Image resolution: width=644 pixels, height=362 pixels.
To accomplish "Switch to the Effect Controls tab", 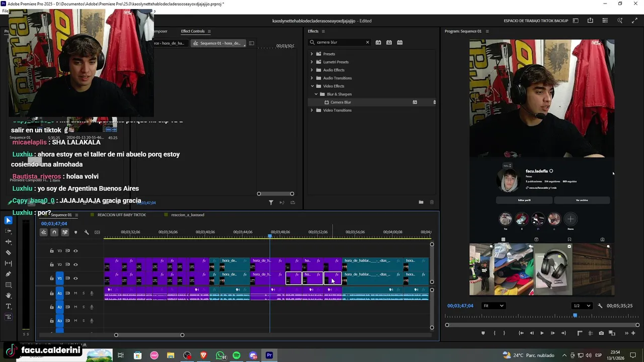I will [193, 31].
